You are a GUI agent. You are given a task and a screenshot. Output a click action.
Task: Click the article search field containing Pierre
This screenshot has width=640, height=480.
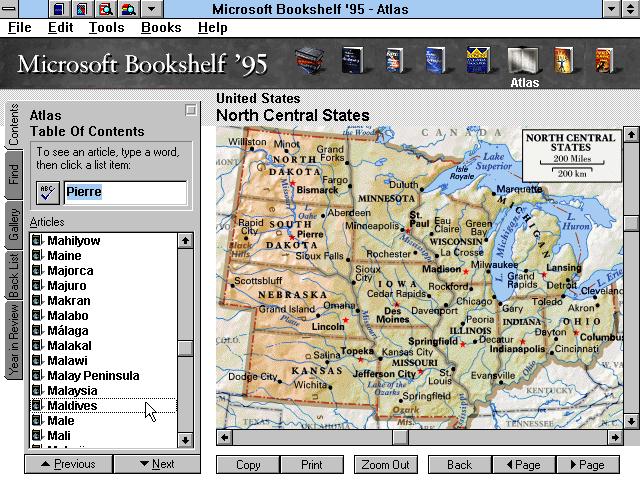click(126, 192)
